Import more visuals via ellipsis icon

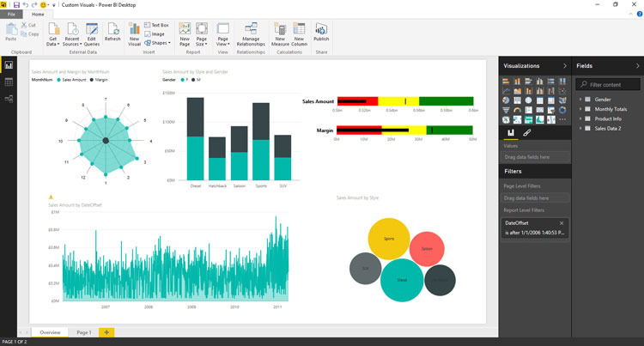coord(562,120)
